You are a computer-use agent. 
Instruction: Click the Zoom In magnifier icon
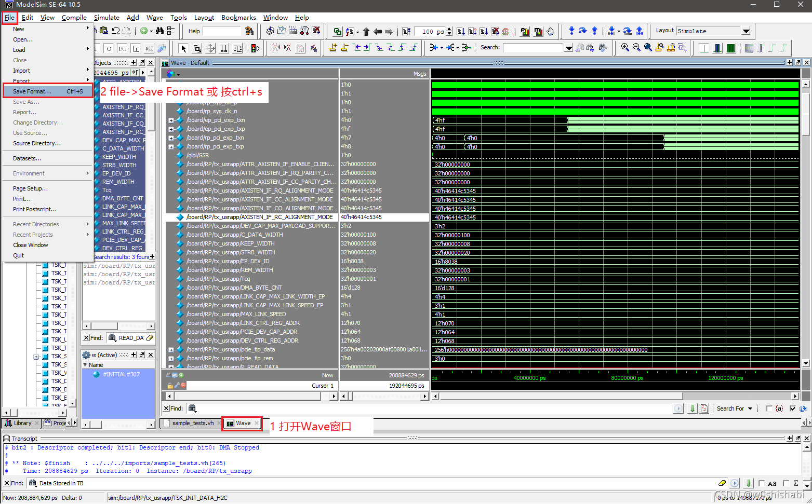(625, 48)
